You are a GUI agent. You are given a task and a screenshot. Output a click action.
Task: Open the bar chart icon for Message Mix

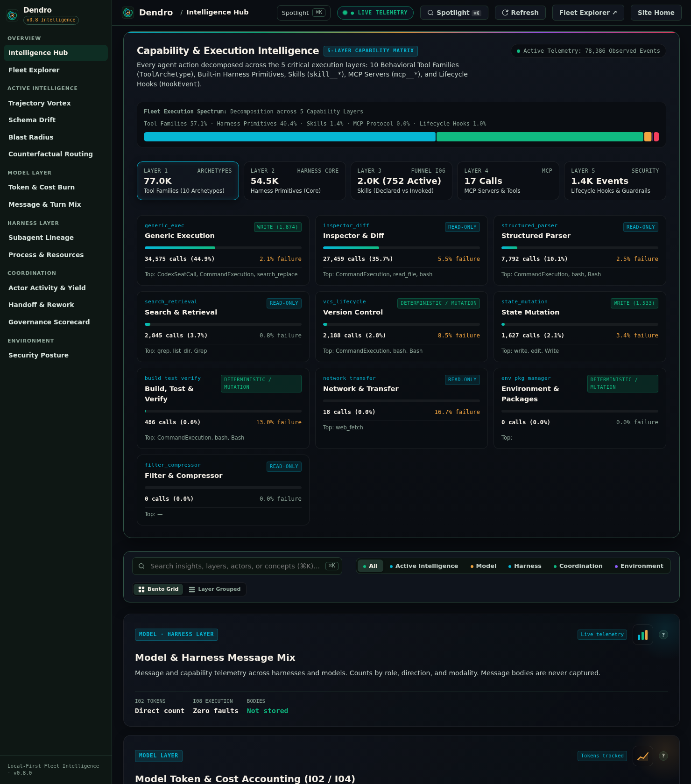point(643,635)
